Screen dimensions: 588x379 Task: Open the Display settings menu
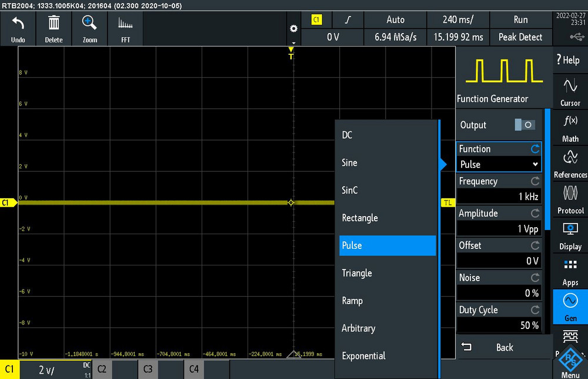coord(570,235)
